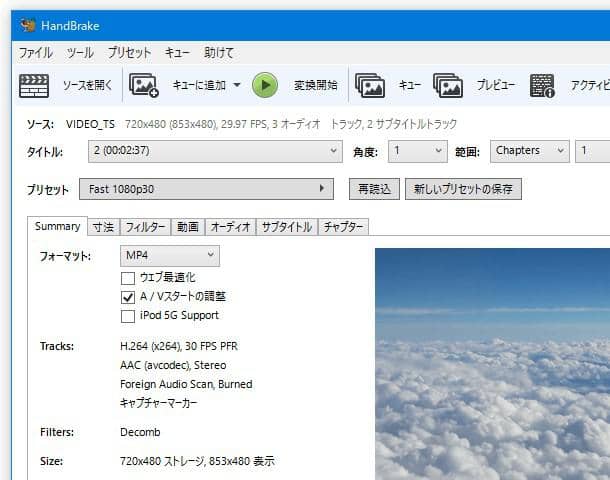Click the H.264 (x264), 30 FPS PFR text
Viewport: 610px width, 480px height.
coord(179,346)
